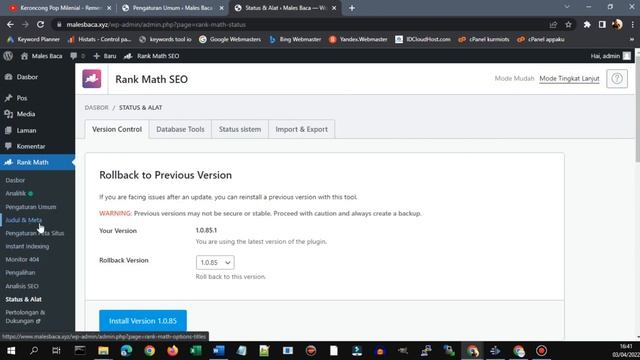Switch to Keroncong Pop Milenial browser tab
Image resolution: width=640 pixels, height=360 pixels.
(x=60, y=8)
